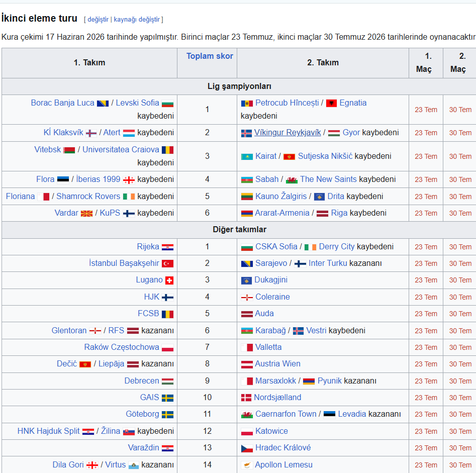Screen dimensions: 476x473
Task: Click the Kosovo flag before Dukagjini
Action: pyautogui.click(x=246, y=280)
